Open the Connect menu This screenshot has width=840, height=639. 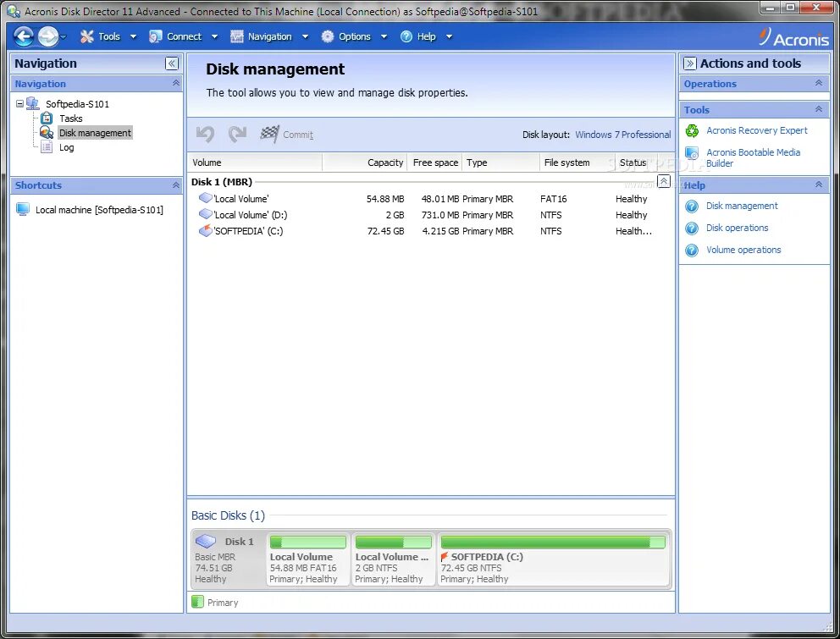tap(184, 36)
